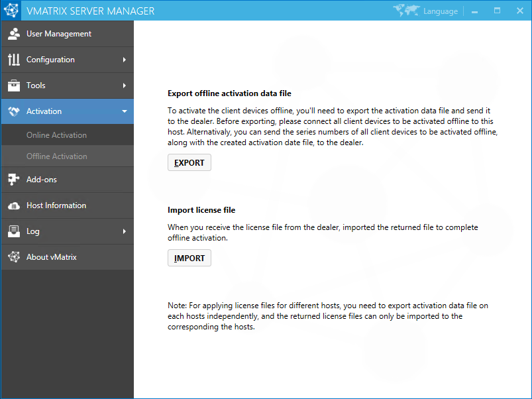Click the world map Language icon
Screen dimensions: 532x399
click(x=406, y=11)
